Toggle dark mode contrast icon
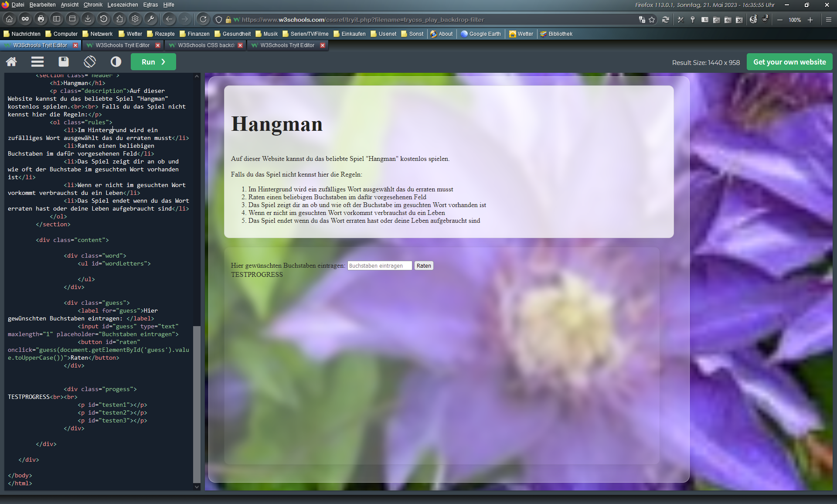Viewport: 837px width, 504px height. point(116,62)
